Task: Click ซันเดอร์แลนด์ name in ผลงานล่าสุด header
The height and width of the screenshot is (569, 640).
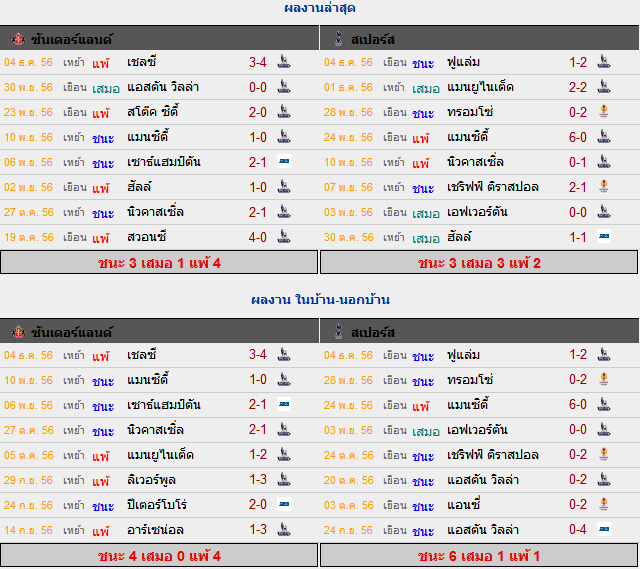Action: [71, 39]
